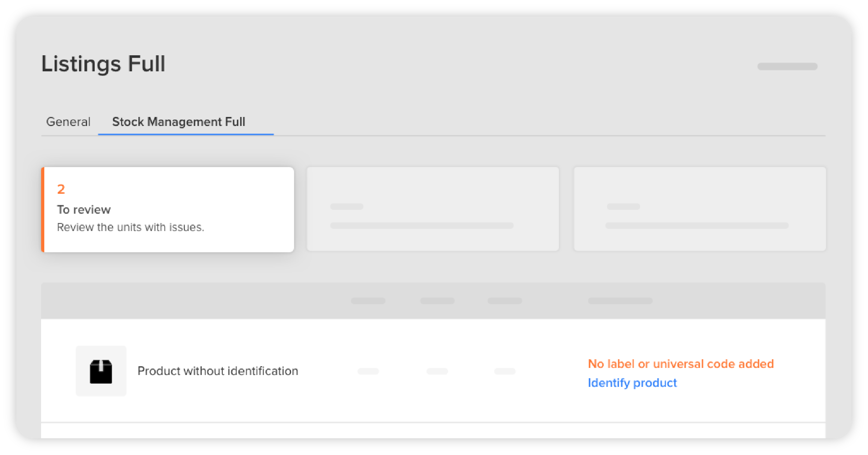868x455 pixels.
Task: Click the first column header placeholder in table
Action: 368,300
